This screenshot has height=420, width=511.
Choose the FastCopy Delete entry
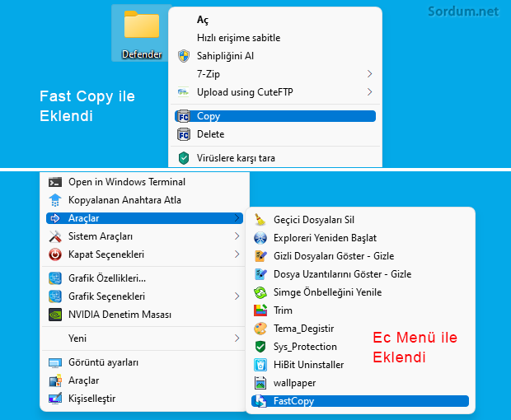(x=275, y=134)
